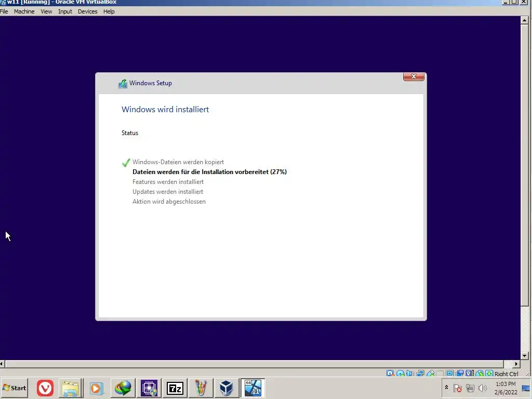Click the network tray icon
Image resolution: width=532 pixels, height=399 pixels.
(470, 388)
